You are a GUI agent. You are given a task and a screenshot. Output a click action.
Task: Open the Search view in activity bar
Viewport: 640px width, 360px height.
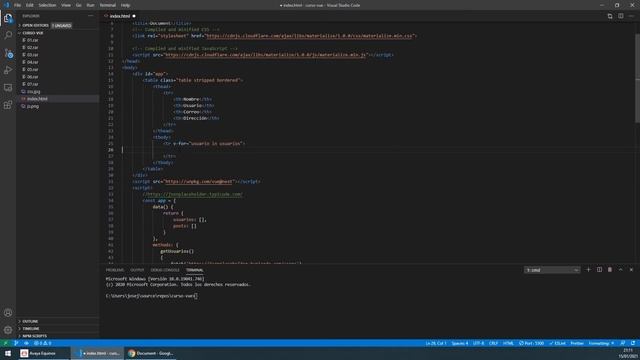pos(8,35)
